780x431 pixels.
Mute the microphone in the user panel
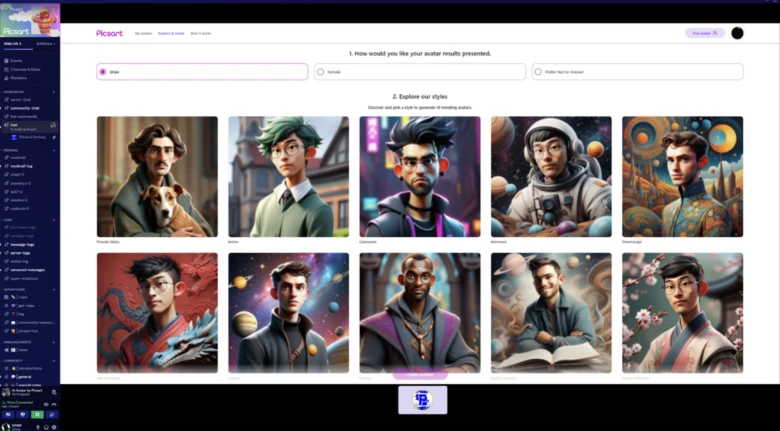click(x=37, y=426)
